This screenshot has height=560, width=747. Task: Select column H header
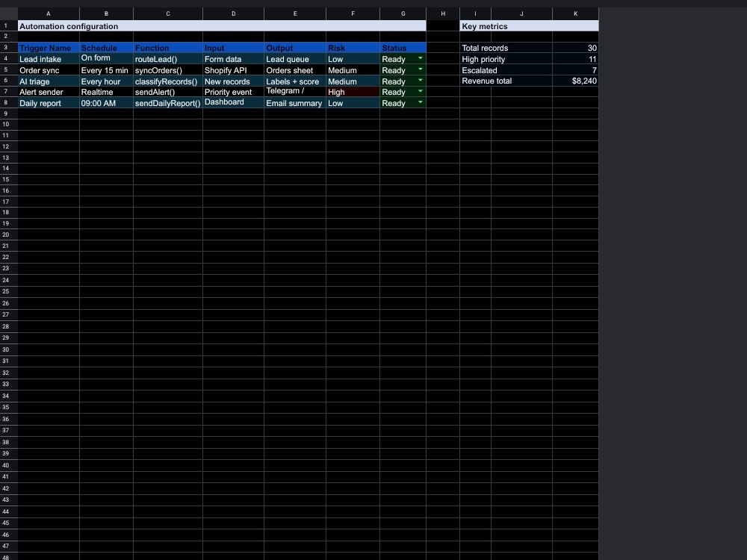(x=443, y=13)
